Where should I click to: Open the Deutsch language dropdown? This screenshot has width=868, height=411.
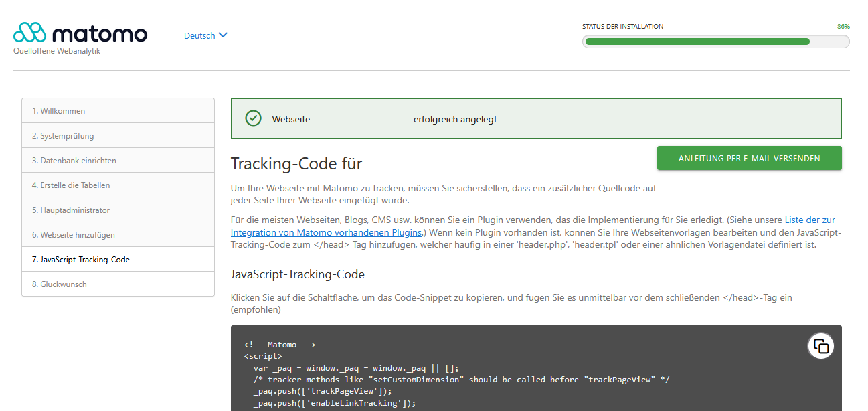pyautogui.click(x=205, y=35)
